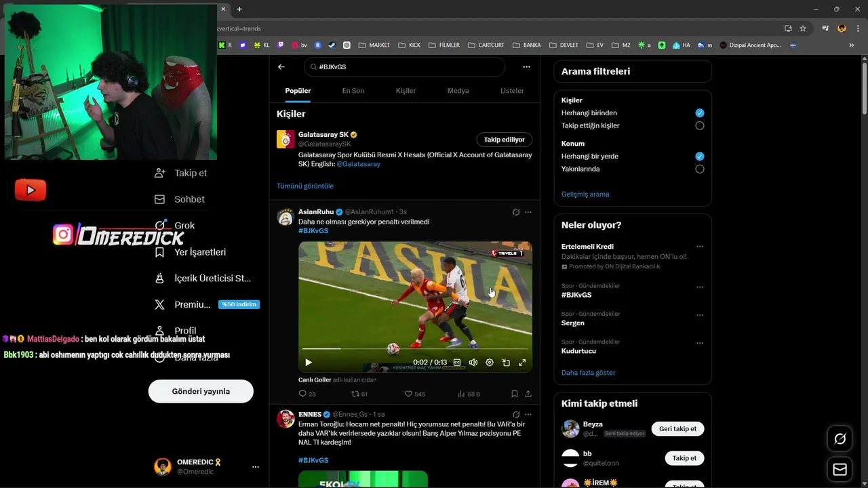The image size is (868, 488).
Task: Select 'Herhangi bir yerde' radio option
Action: point(700,157)
